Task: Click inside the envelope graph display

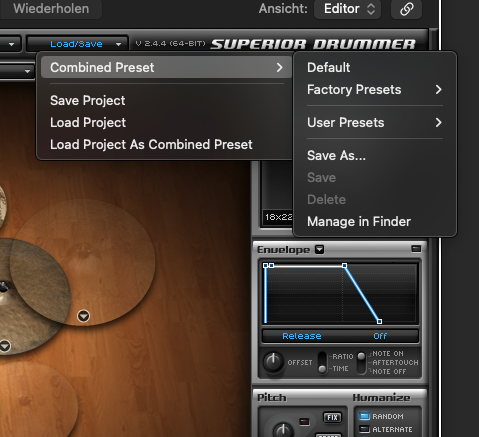Action: 340,293
